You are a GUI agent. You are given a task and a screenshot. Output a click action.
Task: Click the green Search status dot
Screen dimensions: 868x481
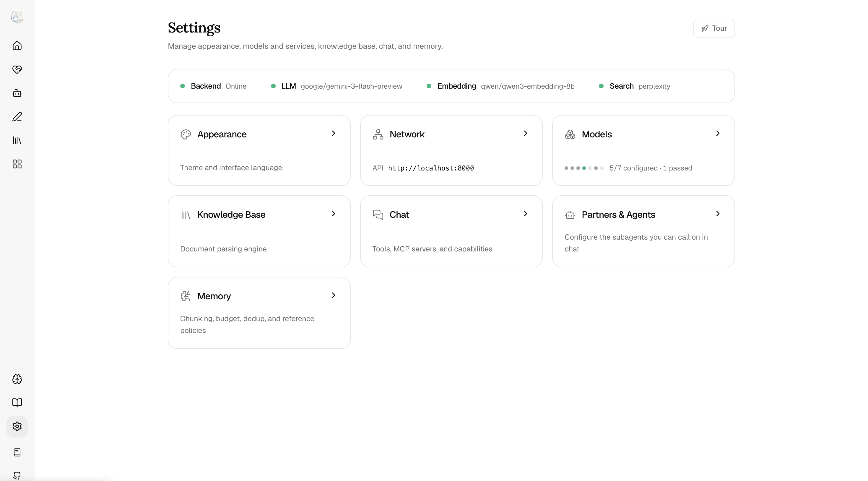click(601, 86)
